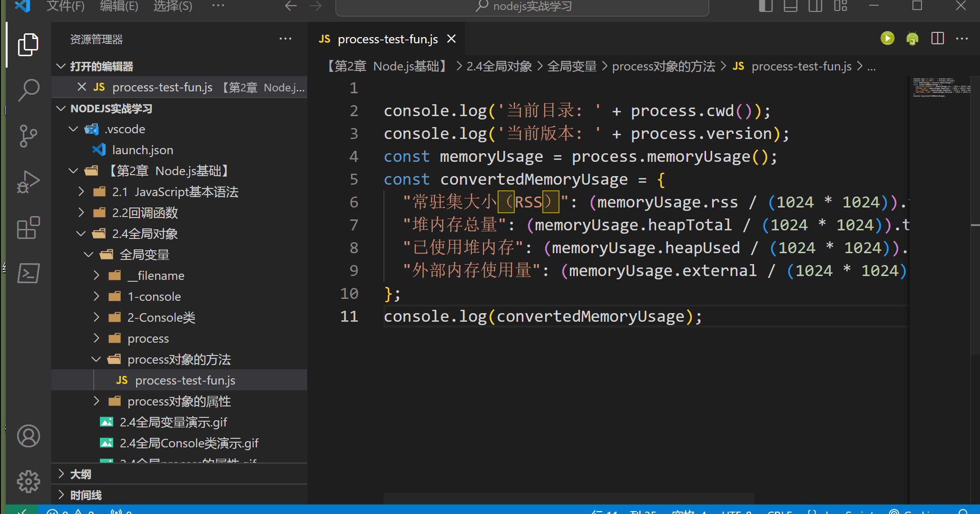980x514 pixels.
Task: Open Run and Debug view
Action: click(x=28, y=181)
